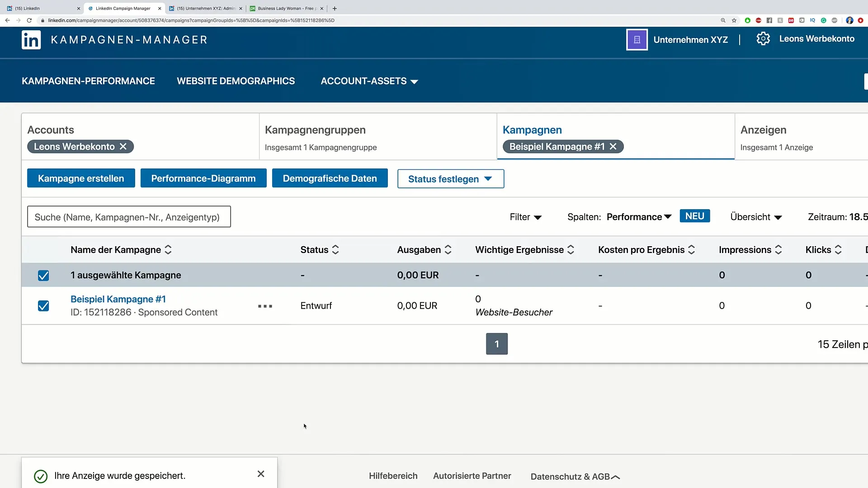Expand the Filter dropdown
The image size is (868, 488).
525,217
